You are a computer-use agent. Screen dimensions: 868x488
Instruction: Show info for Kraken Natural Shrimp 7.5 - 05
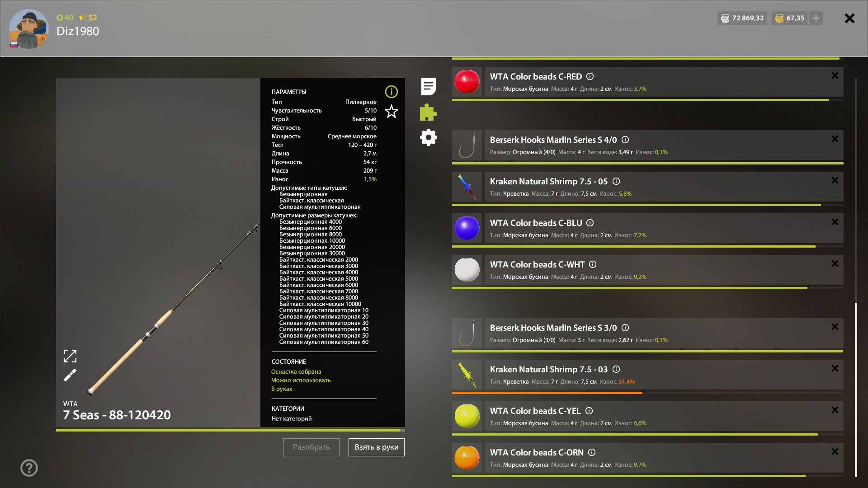point(616,181)
